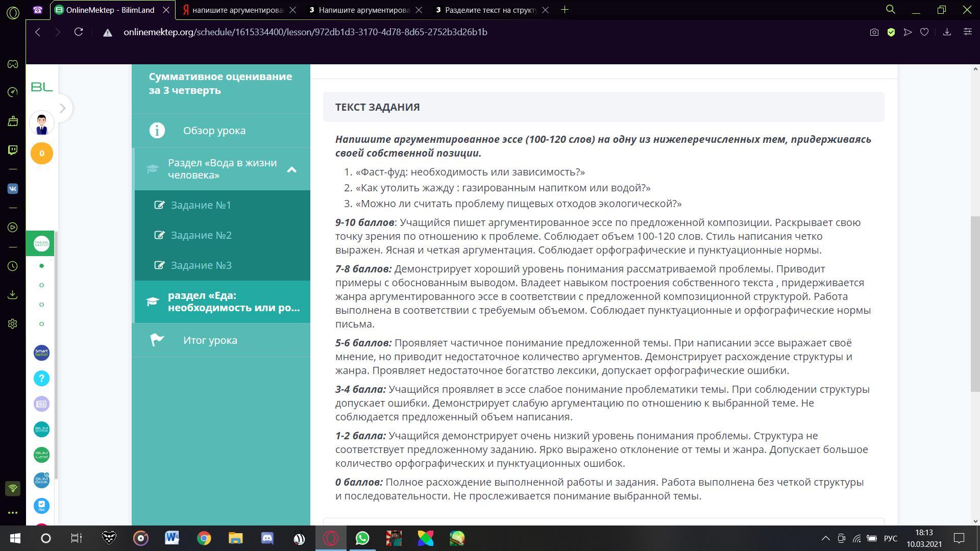Viewport: 980px width, 551px height.
Task: Open File Explorer from taskbar
Action: click(235, 538)
